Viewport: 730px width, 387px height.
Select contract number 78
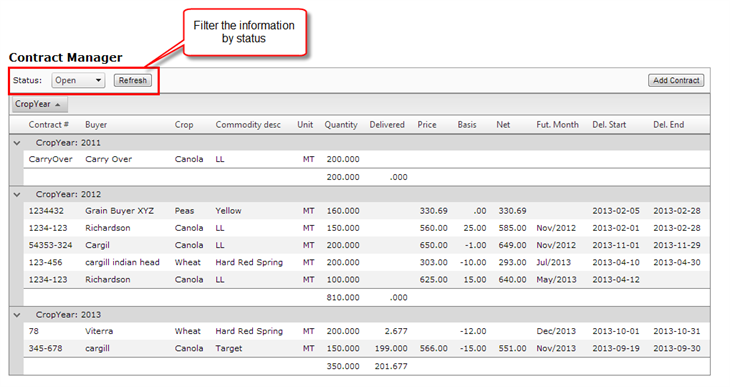pyautogui.click(x=34, y=332)
